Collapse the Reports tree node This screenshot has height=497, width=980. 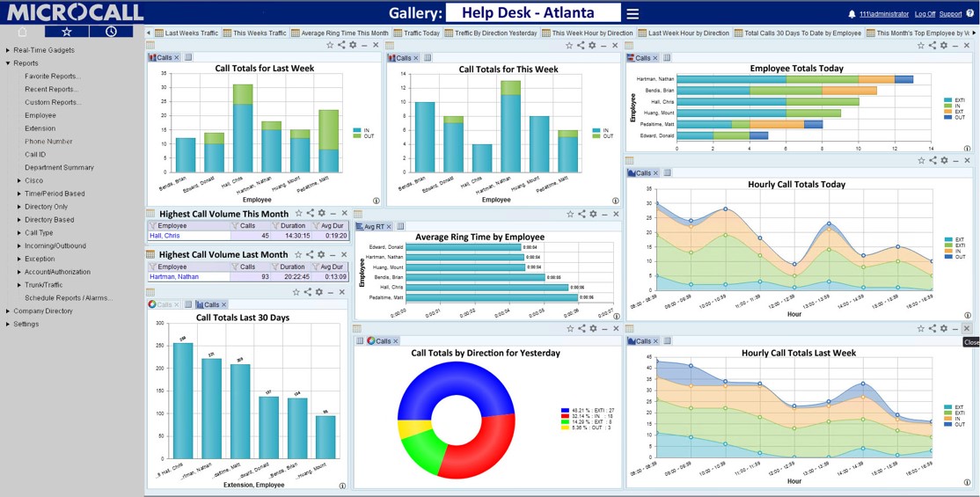[8, 63]
